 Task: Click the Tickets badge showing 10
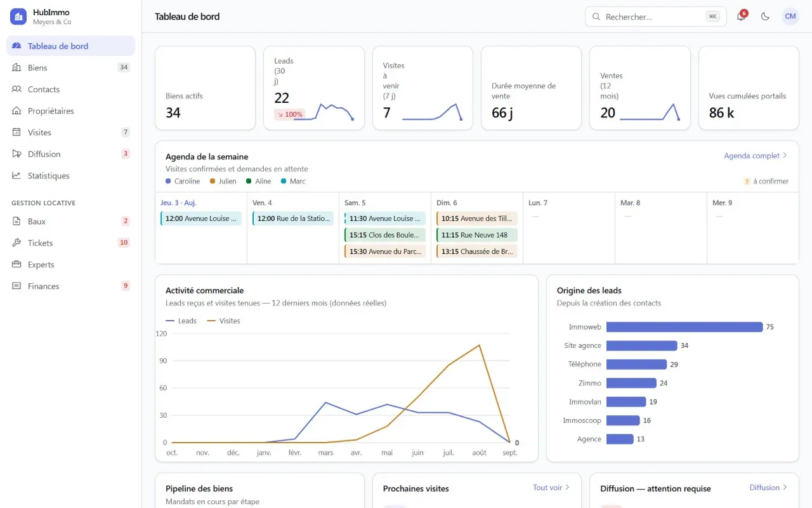coord(124,243)
